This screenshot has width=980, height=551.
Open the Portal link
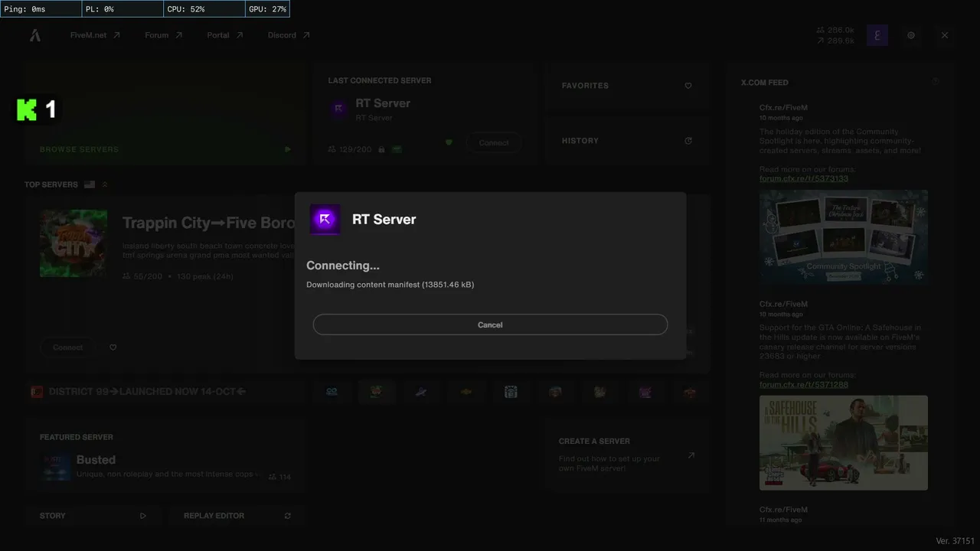[225, 35]
